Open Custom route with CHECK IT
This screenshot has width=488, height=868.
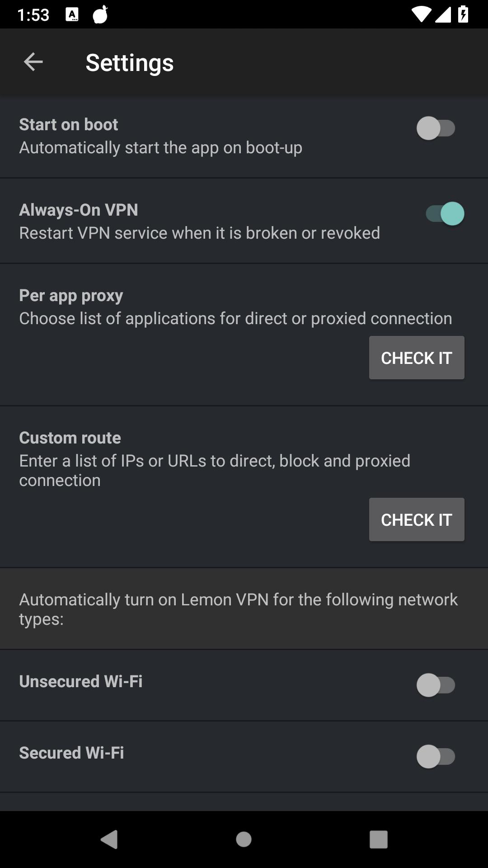417,519
